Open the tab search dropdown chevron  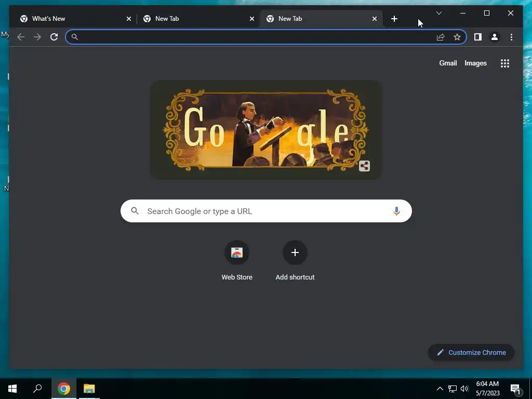pos(438,13)
